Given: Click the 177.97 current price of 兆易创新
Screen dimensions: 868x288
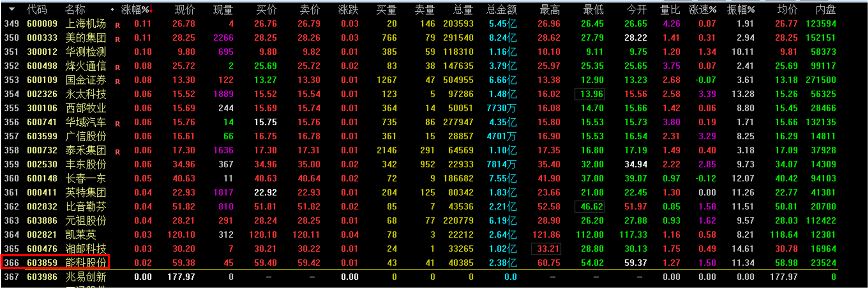Looking at the screenshot, I should (181, 277).
